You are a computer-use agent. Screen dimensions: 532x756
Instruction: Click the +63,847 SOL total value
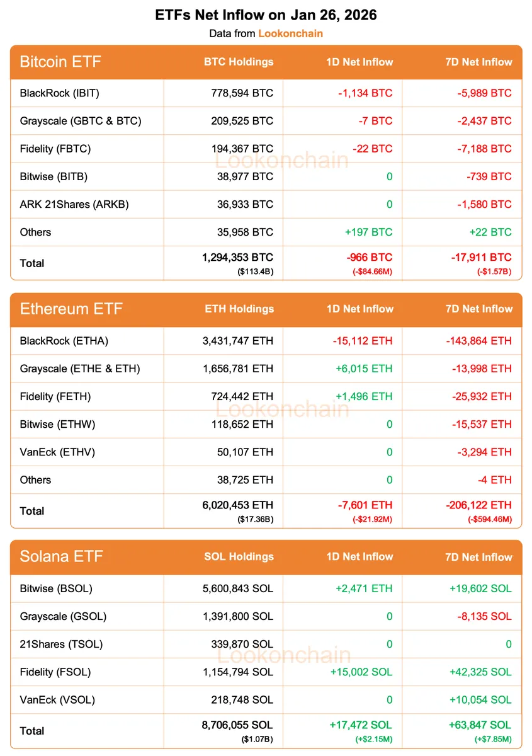pos(480,725)
